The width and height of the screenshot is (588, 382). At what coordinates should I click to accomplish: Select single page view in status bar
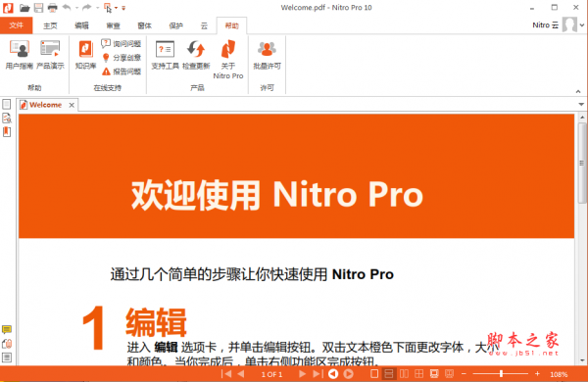[374, 374]
